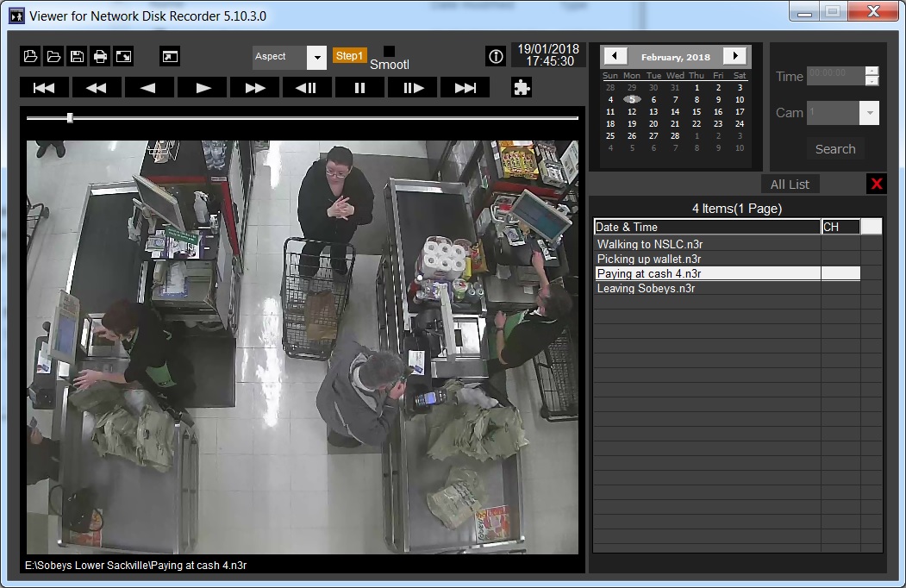
Task: Toggle the Step1 button
Action: pos(349,56)
